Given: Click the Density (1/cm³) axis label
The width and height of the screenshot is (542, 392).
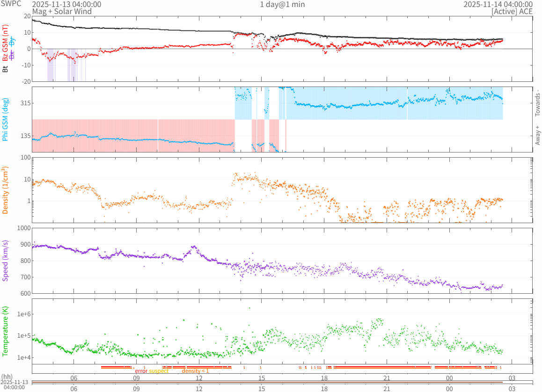Looking at the screenshot, I should (6, 190).
